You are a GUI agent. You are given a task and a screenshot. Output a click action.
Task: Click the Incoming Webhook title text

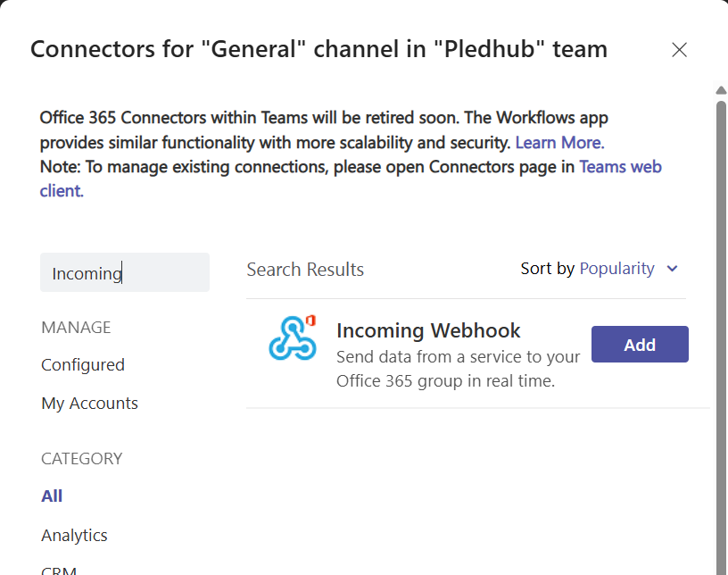428,330
